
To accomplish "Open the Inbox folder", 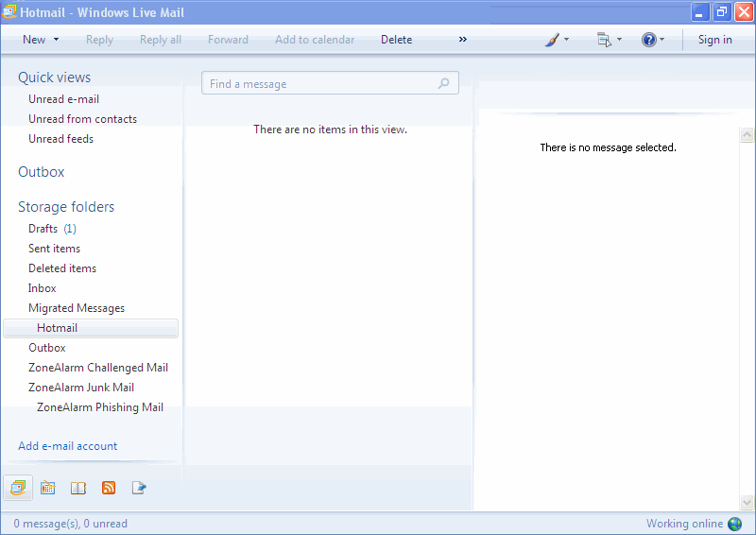I will [42, 288].
